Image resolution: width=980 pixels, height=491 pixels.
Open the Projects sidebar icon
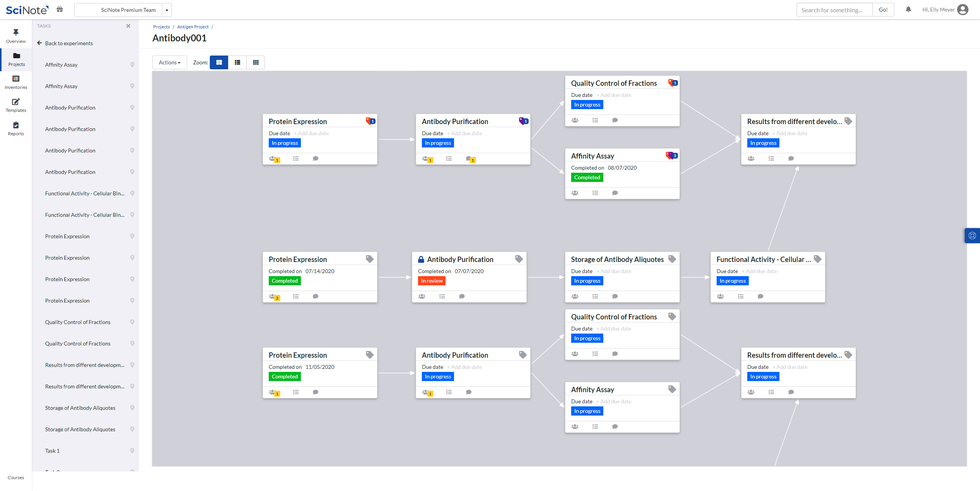[x=16, y=59]
